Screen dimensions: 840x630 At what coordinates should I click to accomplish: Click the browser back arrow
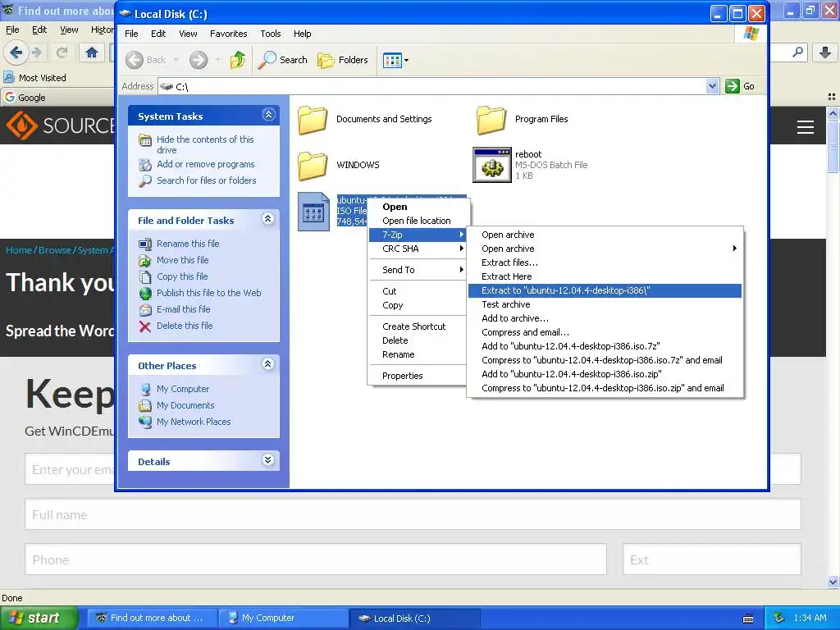tap(16, 52)
